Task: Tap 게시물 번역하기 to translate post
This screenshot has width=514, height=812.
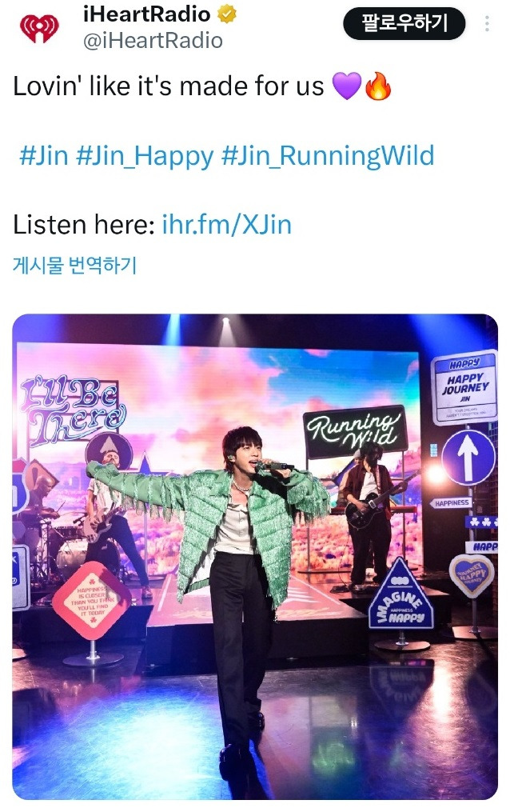Action: (74, 265)
